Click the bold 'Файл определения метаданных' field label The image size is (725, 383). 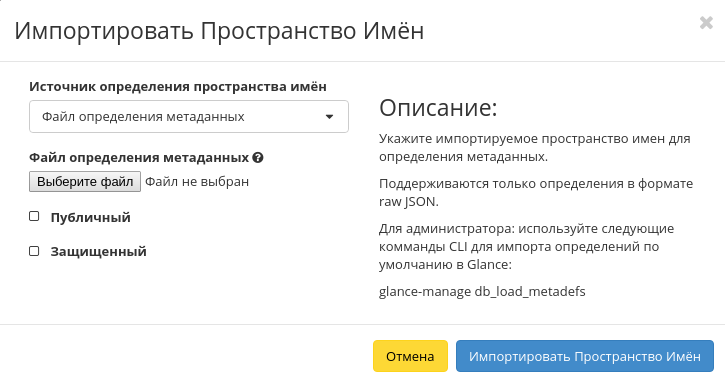point(139,158)
